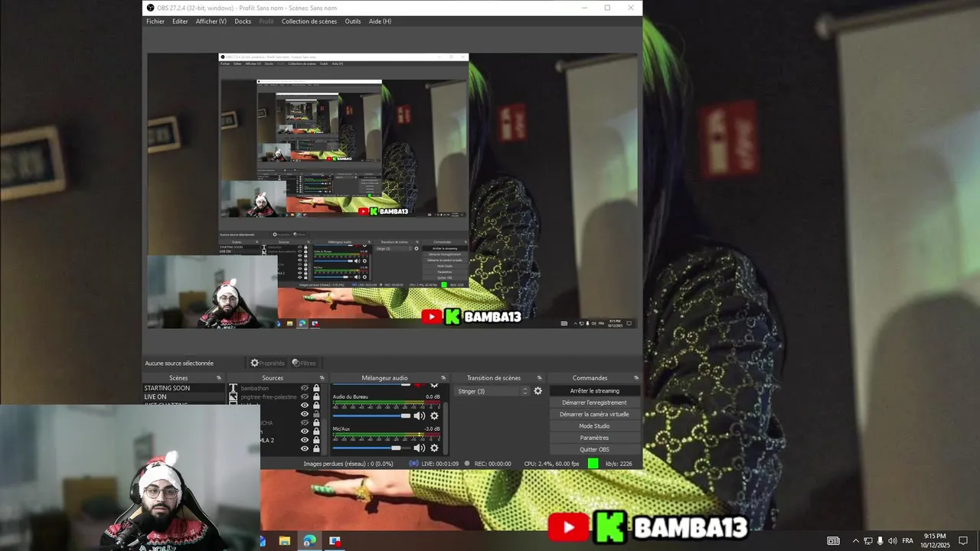
Task: Pop out the Transition de scènes dock icon
Action: [539, 378]
